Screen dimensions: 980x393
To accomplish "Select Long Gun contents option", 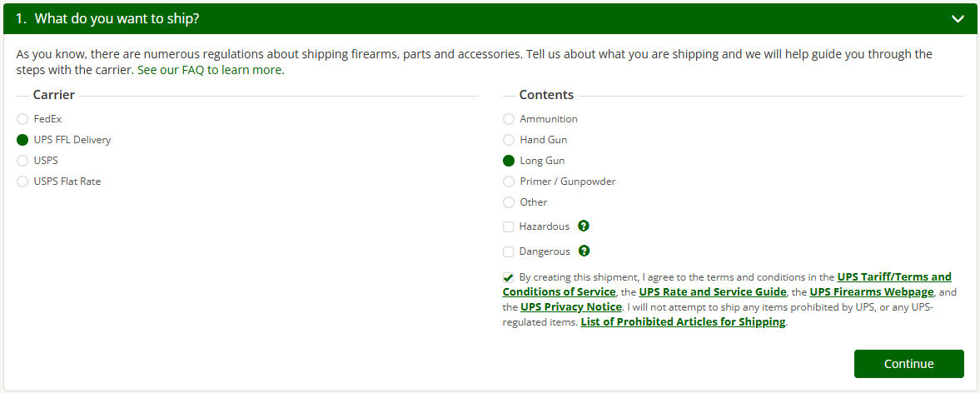I will (x=509, y=161).
